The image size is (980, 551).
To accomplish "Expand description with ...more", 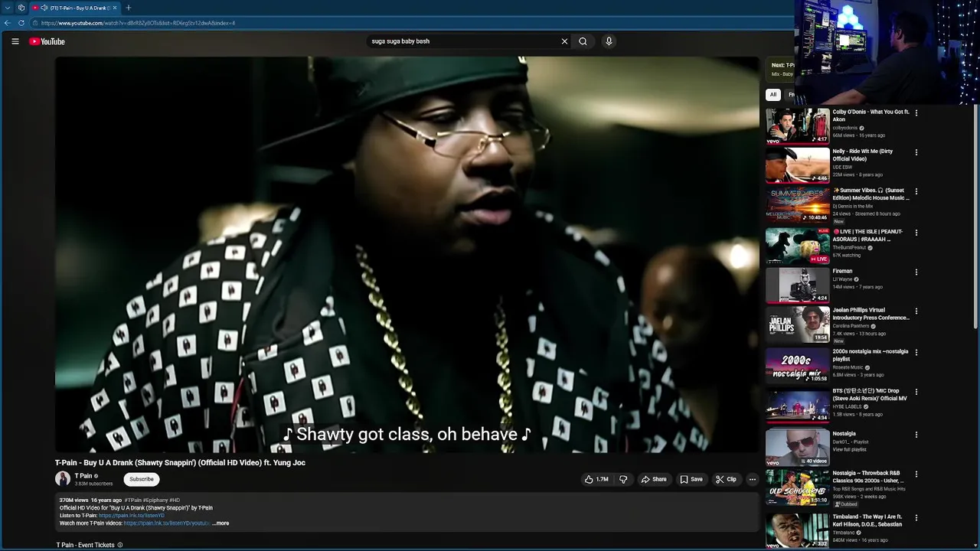I will [x=220, y=523].
